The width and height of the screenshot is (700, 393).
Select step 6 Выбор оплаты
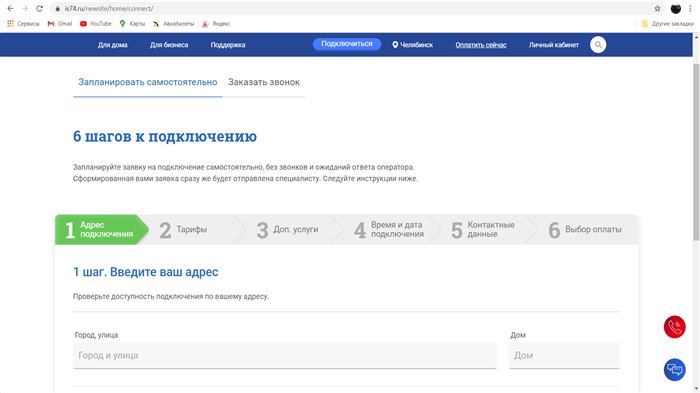click(x=585, y=230)
